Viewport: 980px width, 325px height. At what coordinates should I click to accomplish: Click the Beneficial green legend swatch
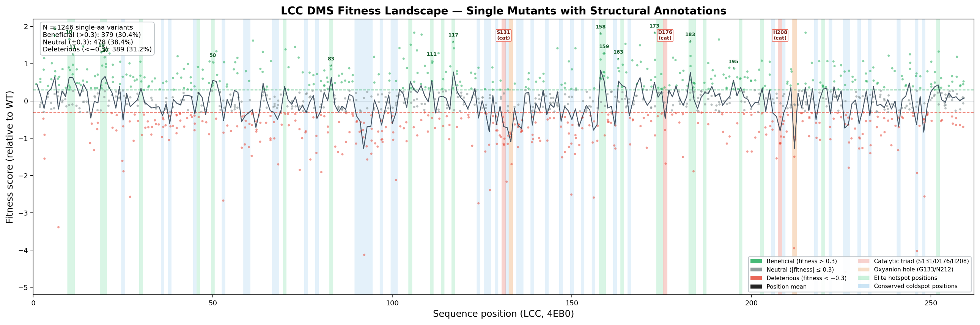756,261
